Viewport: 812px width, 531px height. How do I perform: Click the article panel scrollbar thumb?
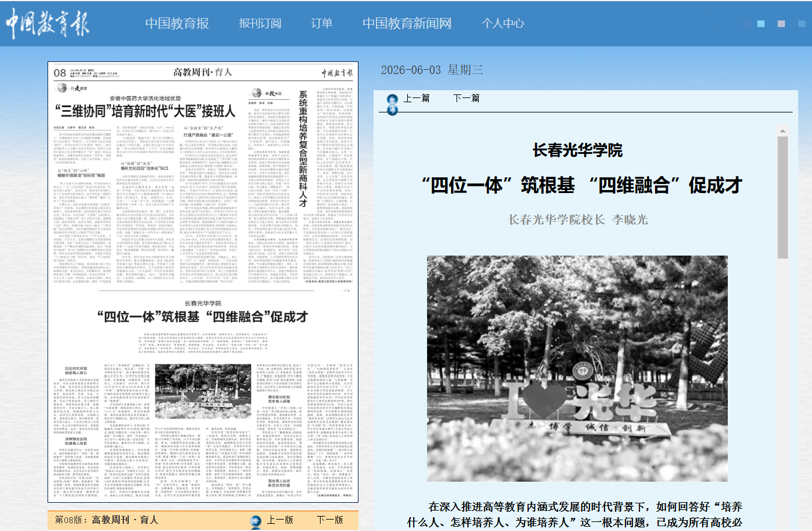coord(783,198)
